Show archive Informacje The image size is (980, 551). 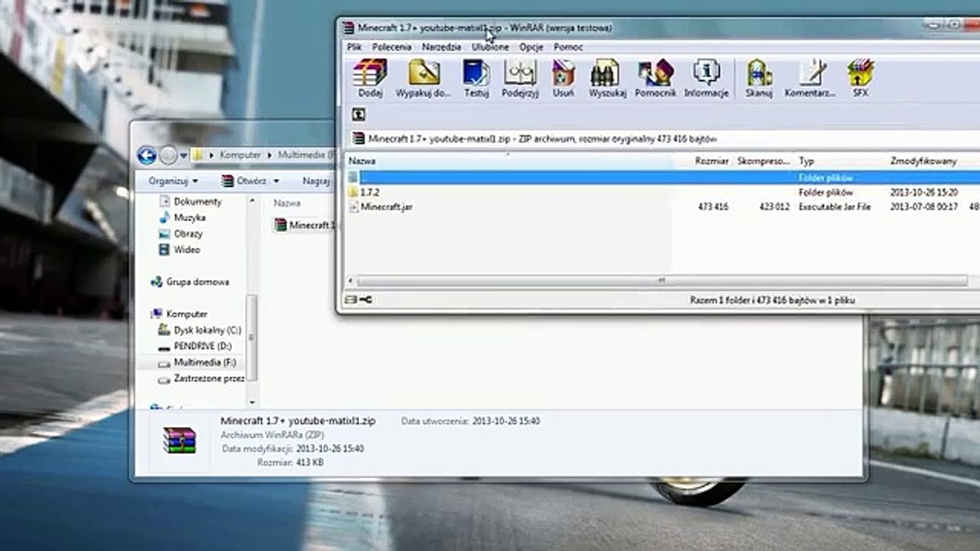point(706,78)
